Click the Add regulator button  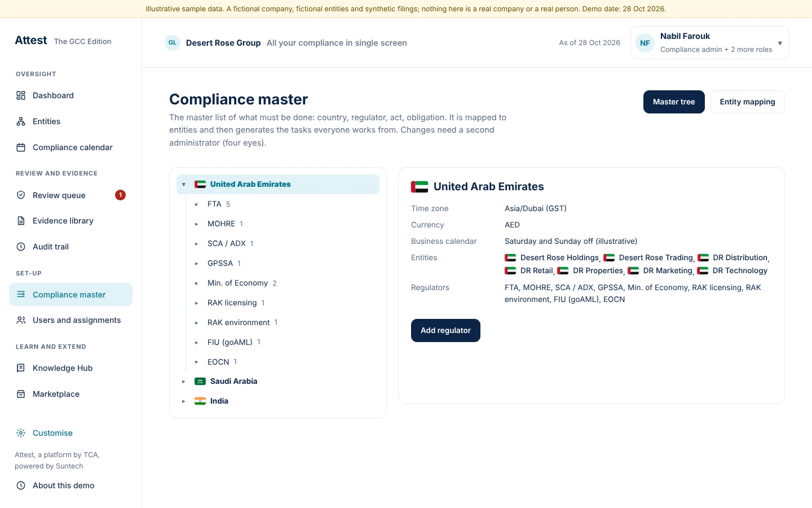coord(445,330)
